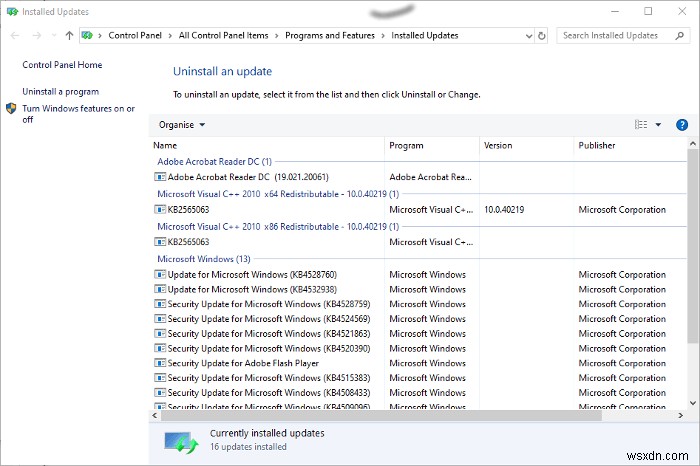Click update icon beside KB4520390
Image resolution: width=700 pixels, height=466 pixels.
tap(160, 348)
